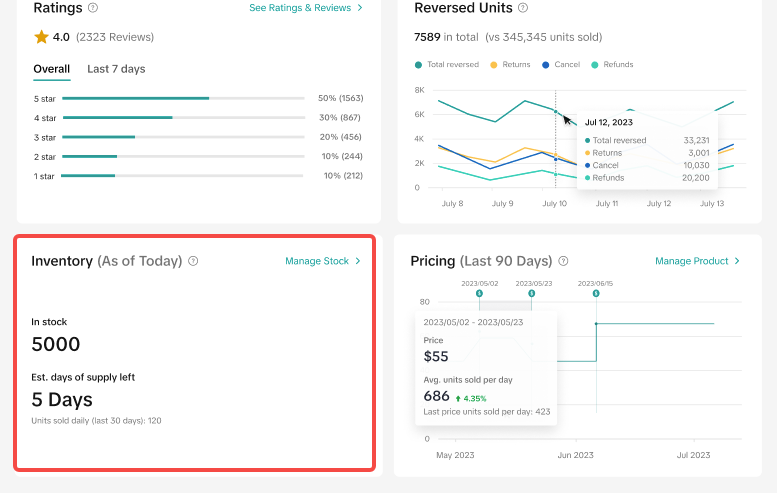Select the 2023/05/02 price change marker icon
The image size is (777, 493).
(479, 293)
